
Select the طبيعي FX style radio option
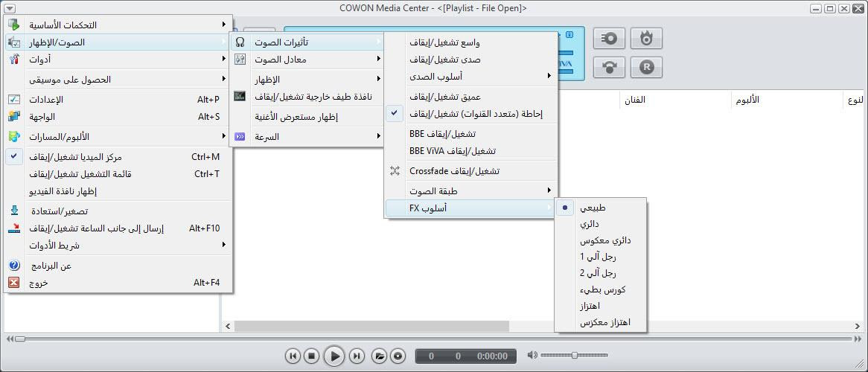coord(601,208)
